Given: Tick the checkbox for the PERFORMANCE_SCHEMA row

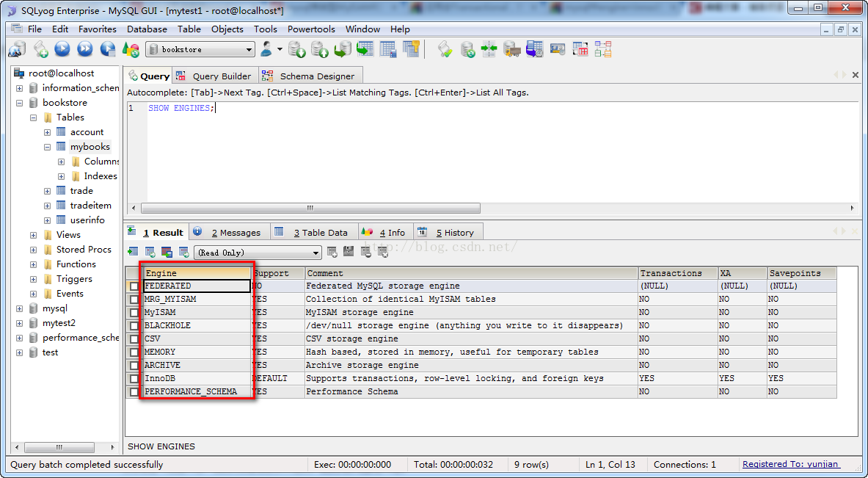Looking at the screenshot, I should tap(134, 392).
